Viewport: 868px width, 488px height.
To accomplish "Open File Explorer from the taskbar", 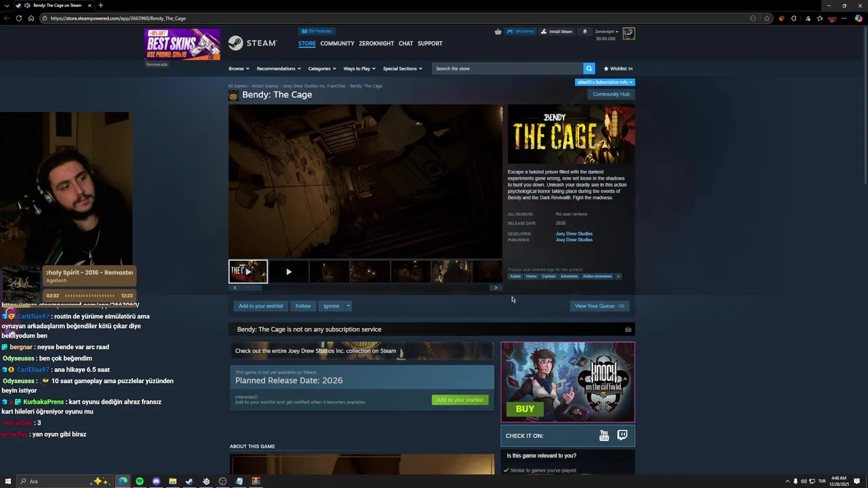I will click(173, 481).
